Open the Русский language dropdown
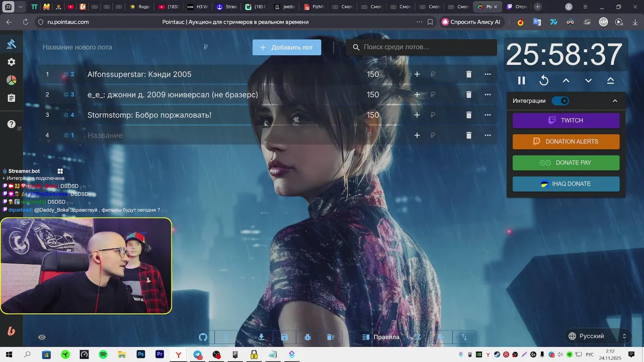Image resolution: width=644 pixels, height=362 pixels. 598,336
